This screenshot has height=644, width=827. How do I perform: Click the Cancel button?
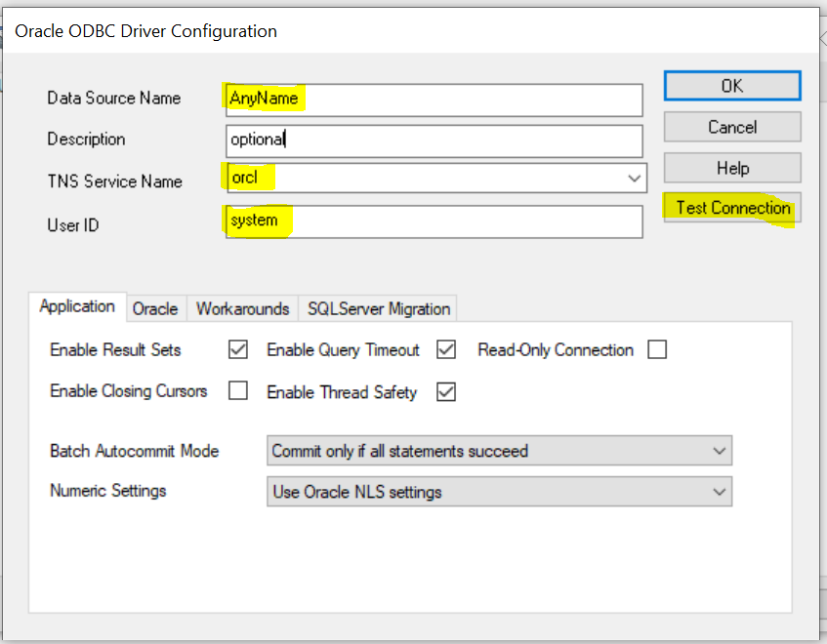point(732,127)
